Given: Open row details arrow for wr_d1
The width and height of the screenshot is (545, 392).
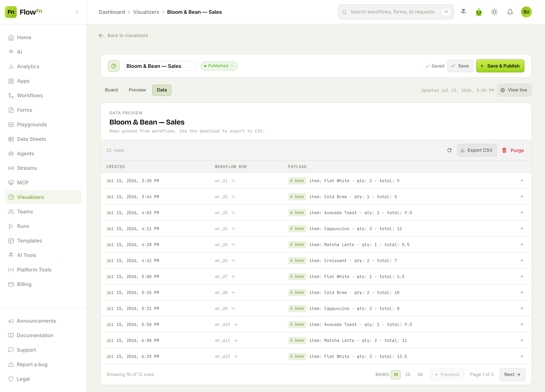Looking at the screenshot, I should pyautogui.click(x=521, y=181).
